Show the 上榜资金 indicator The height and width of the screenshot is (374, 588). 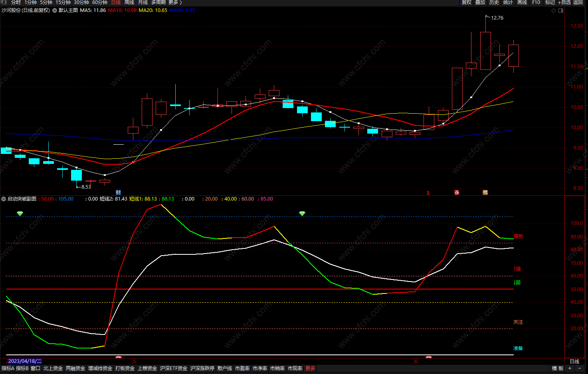(147, 368)
